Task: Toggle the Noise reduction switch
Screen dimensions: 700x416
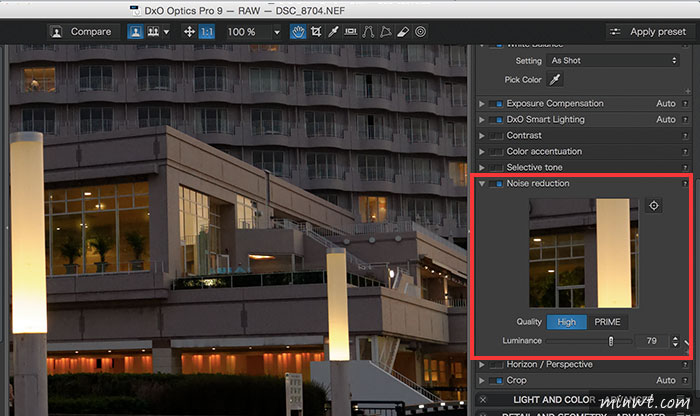Action: (496, 183)
